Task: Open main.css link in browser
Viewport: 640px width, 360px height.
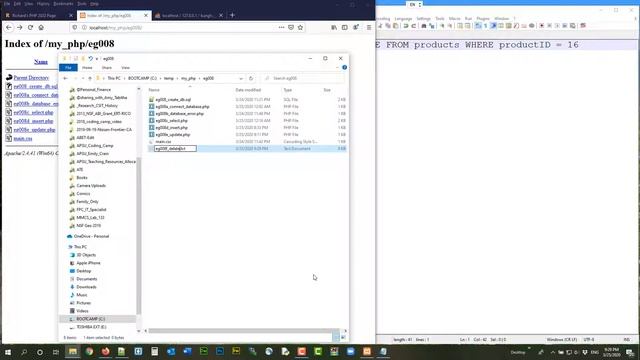Action: point(23,139)
